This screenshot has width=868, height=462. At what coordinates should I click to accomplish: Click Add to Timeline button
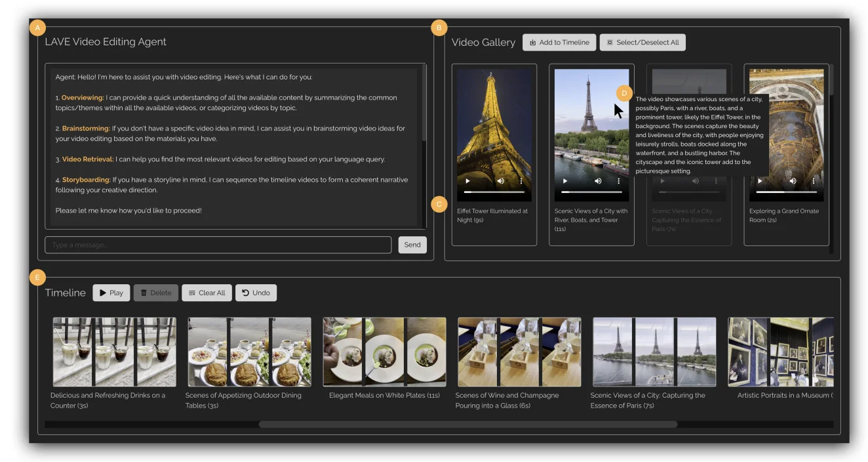point(559,43)
